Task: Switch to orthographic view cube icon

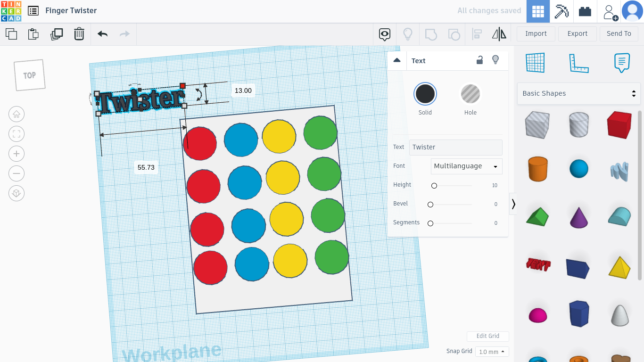Action: pos(17,193)
